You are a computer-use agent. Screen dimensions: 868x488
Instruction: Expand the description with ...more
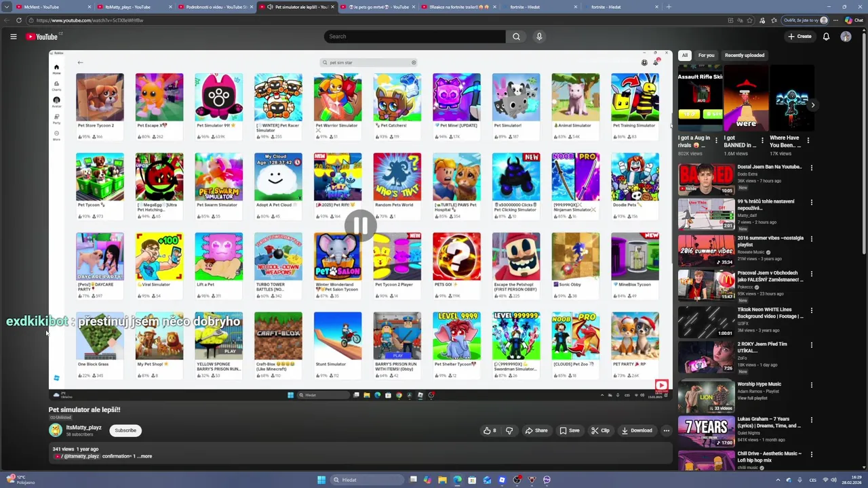(145, 456)
